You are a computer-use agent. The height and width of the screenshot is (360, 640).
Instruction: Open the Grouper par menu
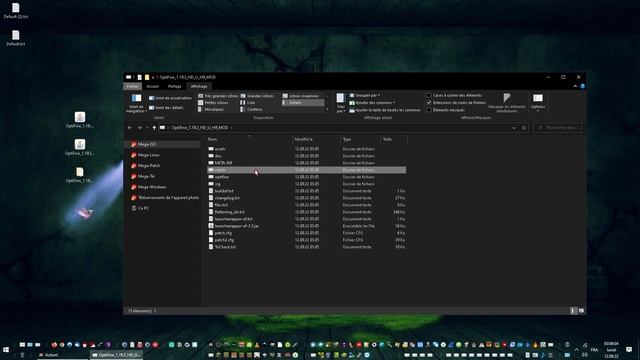[364, 96]
